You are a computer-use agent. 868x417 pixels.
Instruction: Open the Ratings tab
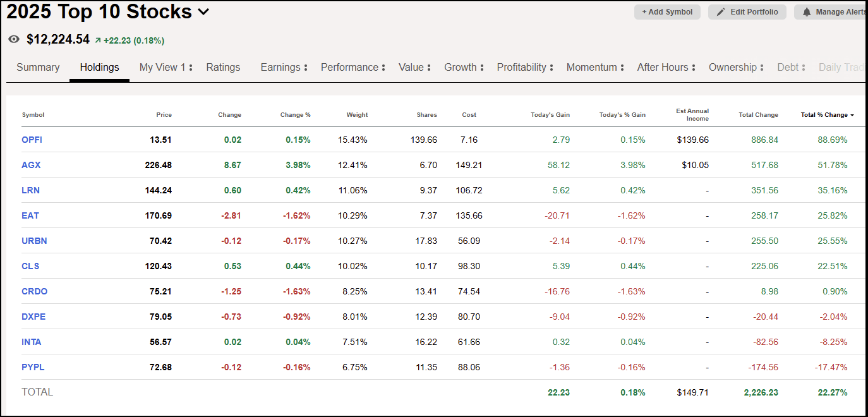point(223,67)
